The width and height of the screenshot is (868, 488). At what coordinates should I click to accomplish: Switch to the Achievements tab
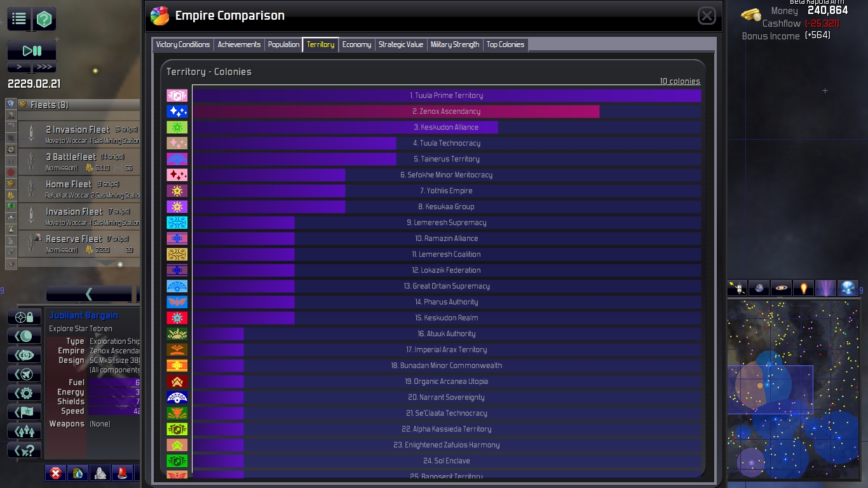click(239, 44)
